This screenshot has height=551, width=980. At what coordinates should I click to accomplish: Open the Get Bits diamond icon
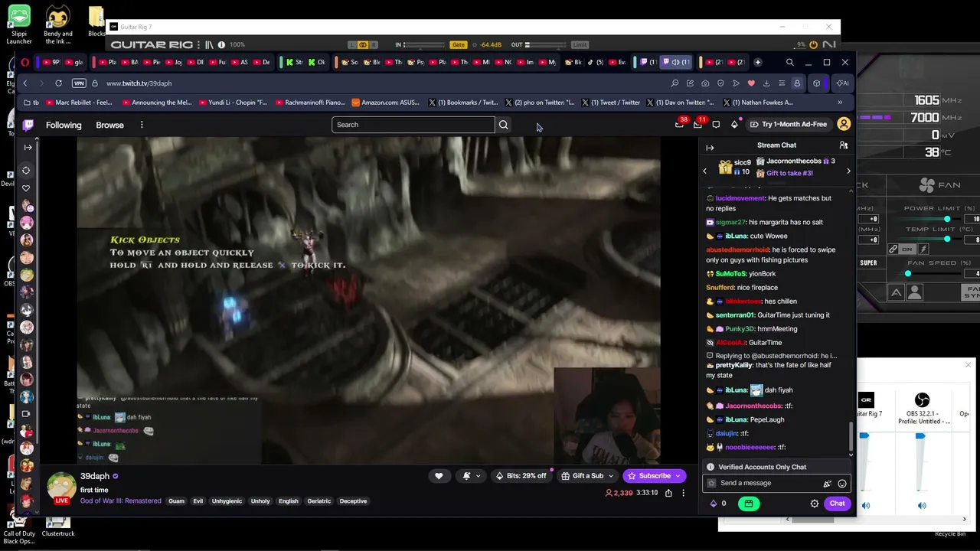pos(734,124)
